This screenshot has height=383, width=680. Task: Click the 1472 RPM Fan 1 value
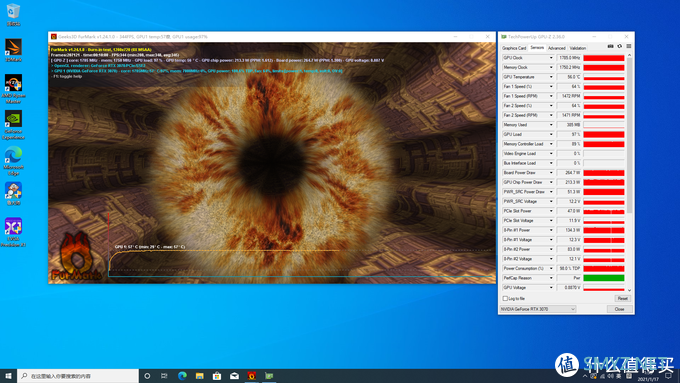(569, 96)
